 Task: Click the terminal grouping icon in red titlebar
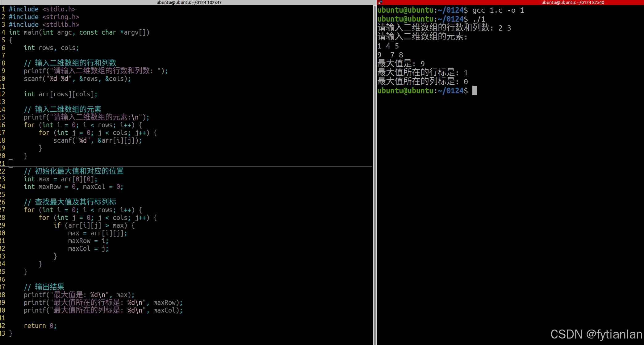(380, 2)
